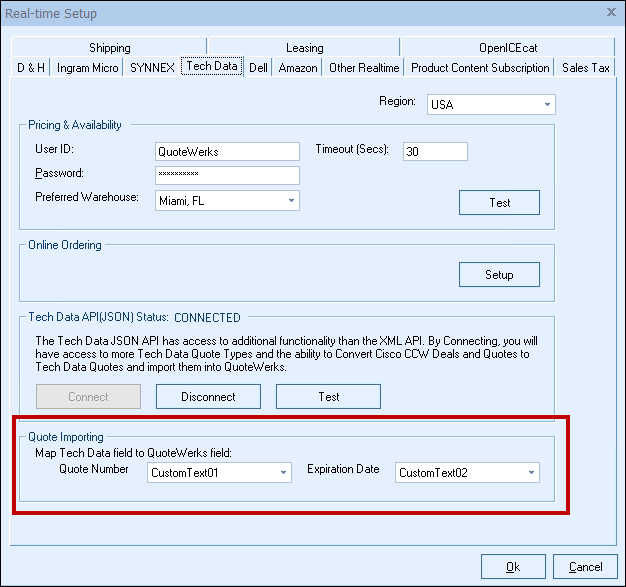
Task: Expand the Region dropdown
Action: pyautogui.click(x=491, y=105)
